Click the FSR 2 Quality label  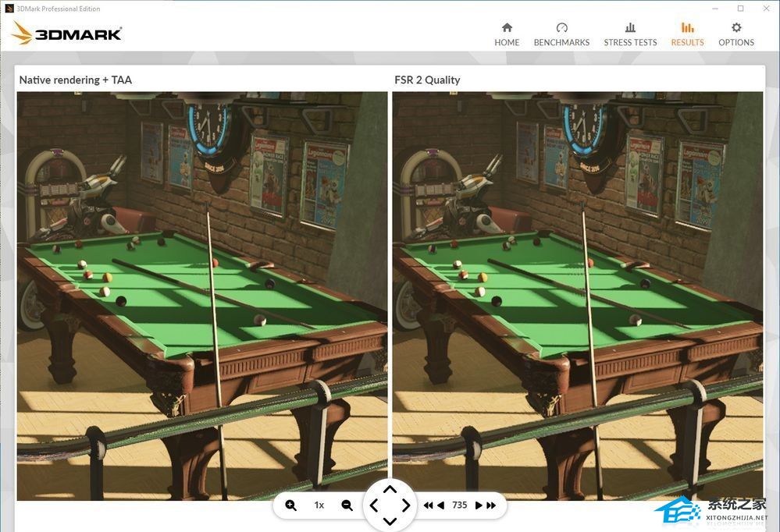click(x=427, y=80)
